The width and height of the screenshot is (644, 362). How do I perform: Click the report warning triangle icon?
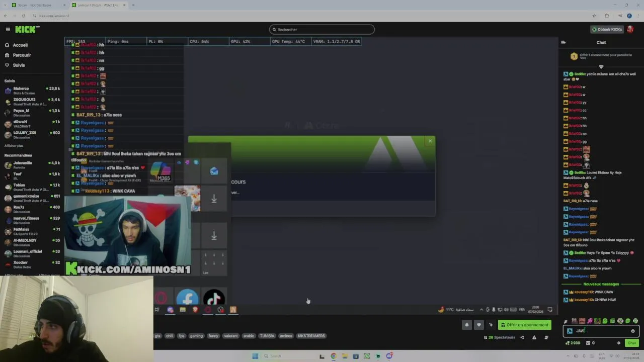click(534, 337)
